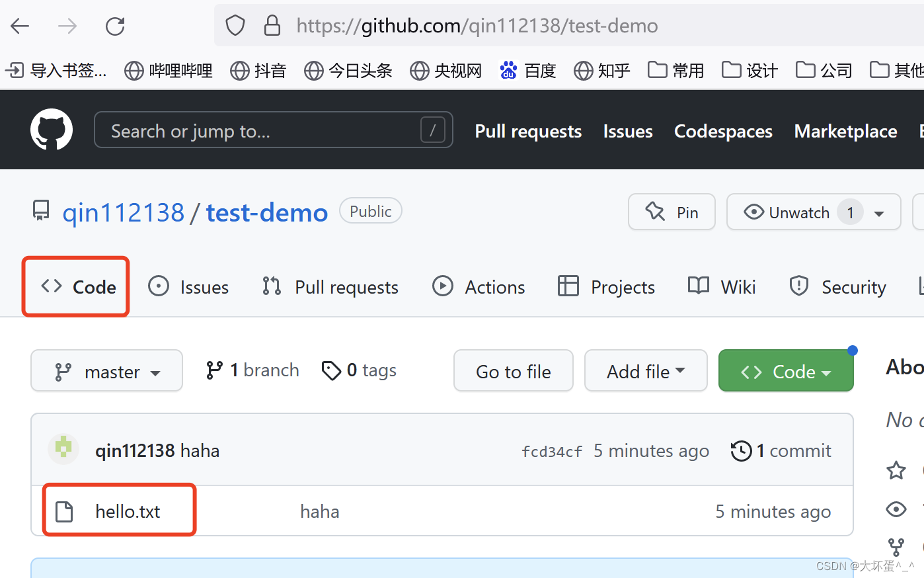Click the shield tracking protection icon
Viewport: 924px width, 578px height.
tap(235, 26)
